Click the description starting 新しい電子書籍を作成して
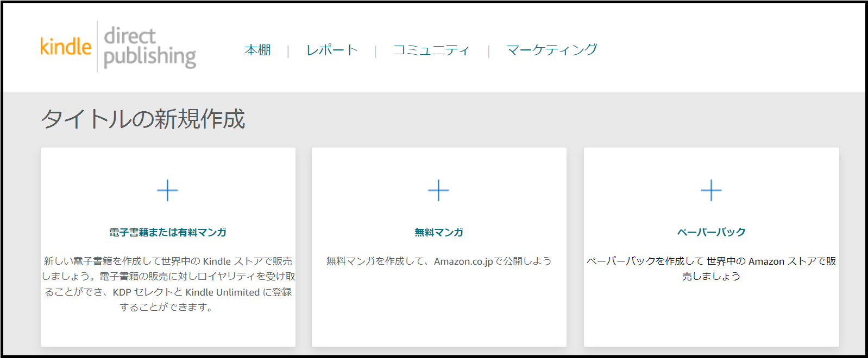 (168, 284)
